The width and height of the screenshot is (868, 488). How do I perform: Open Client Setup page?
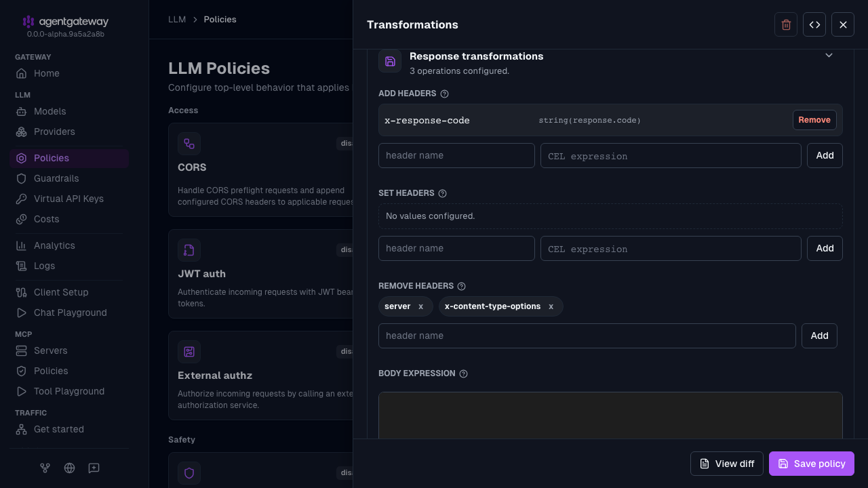[x=69, y=292]
